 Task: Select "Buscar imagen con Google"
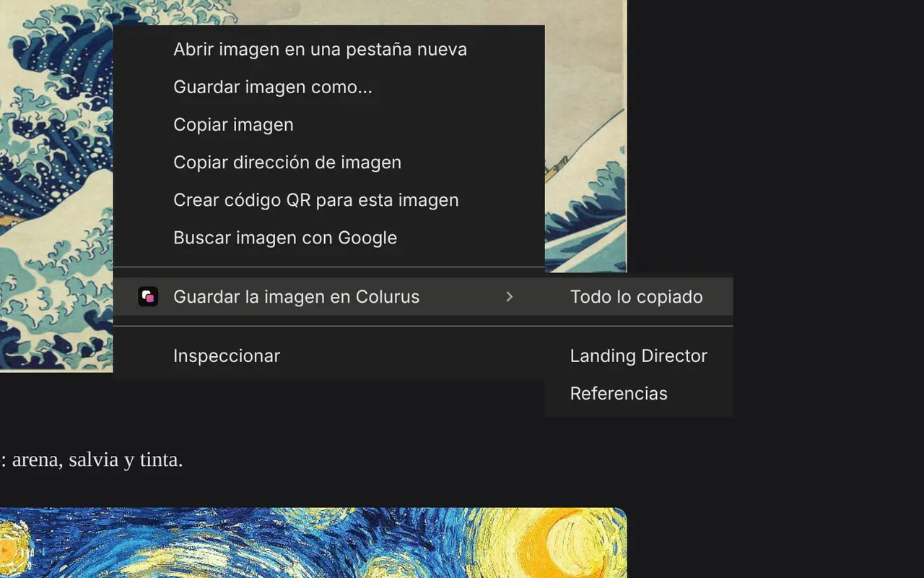(x=328, y=237)
